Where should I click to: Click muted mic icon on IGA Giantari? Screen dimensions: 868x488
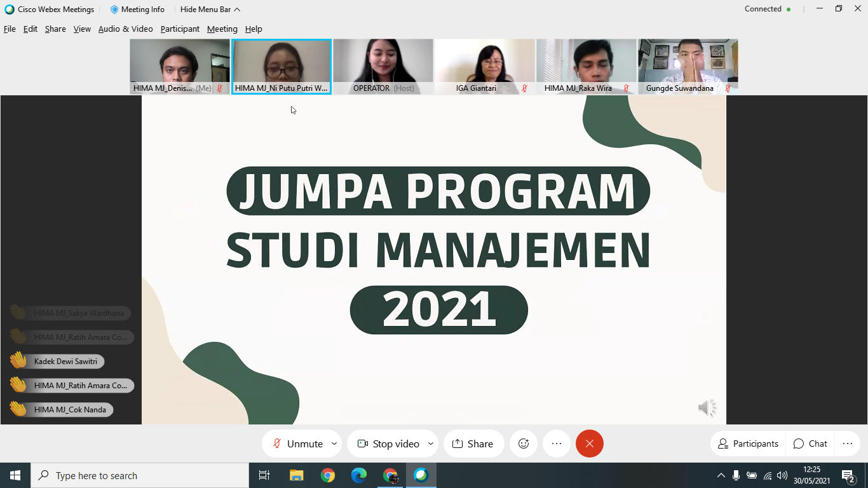524,88
